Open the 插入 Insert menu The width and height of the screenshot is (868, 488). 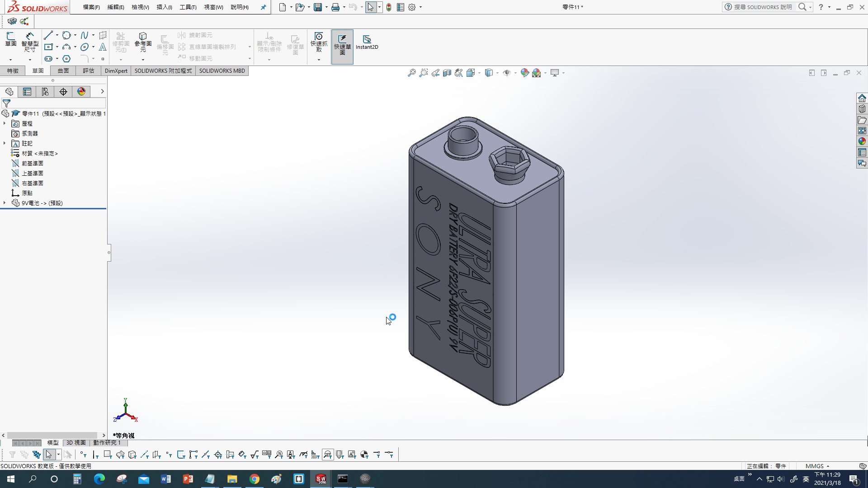point(164,7)
